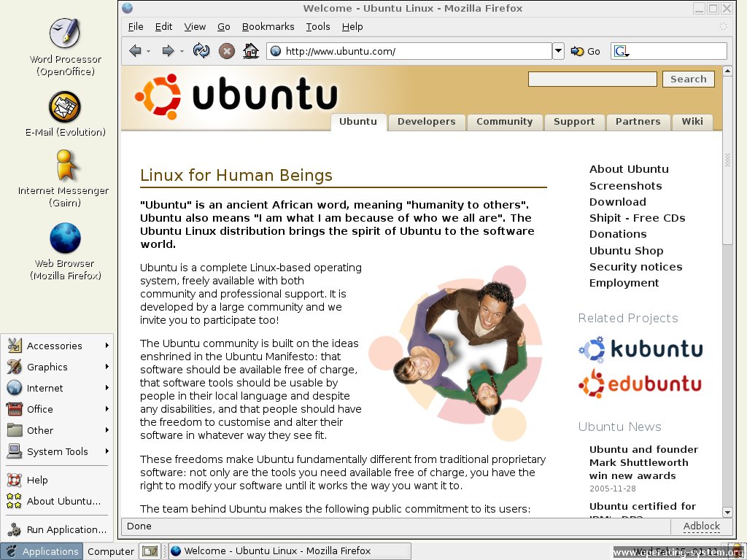Open the Download link
Viewport: 747px width, 560px height.
pos(617,202)
